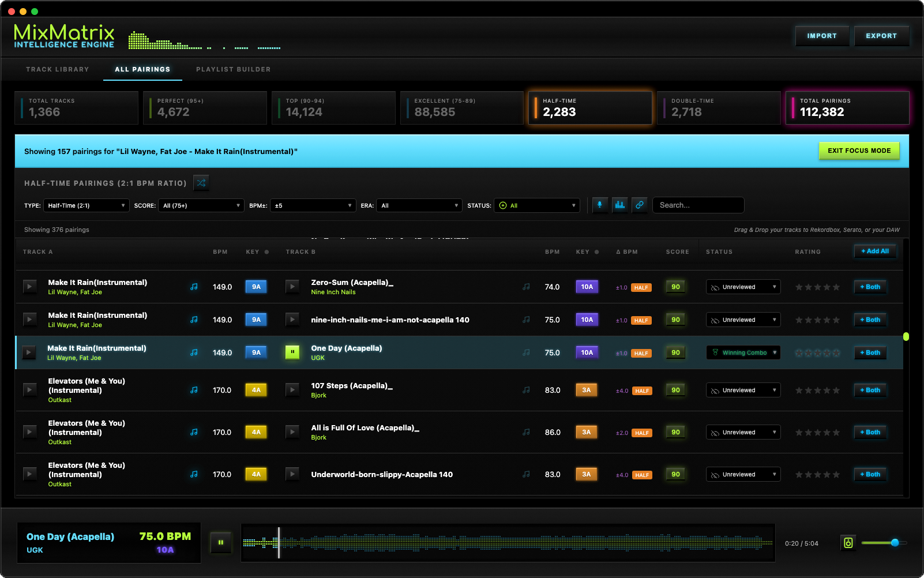Play Track B 107 Steps (Acapella) by Bjork
The height and width of the screenshot is (578, 924).
click(x=292, y=390)
